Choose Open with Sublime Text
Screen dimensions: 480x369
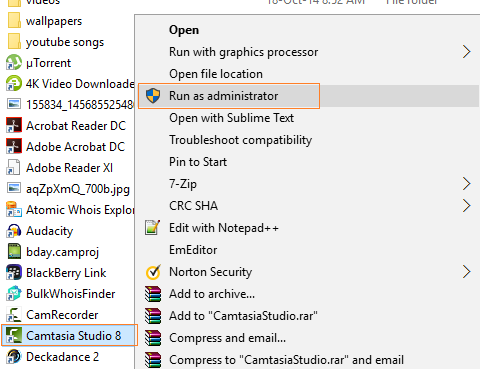click(232, 118)
